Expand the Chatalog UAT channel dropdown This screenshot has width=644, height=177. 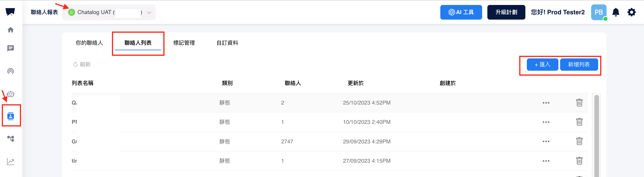click(149, 13)
